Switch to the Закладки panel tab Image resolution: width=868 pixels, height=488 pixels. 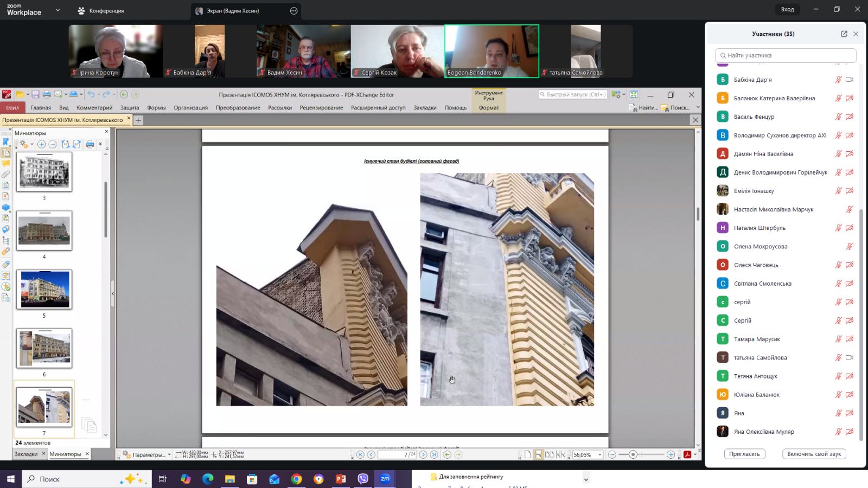26,454
